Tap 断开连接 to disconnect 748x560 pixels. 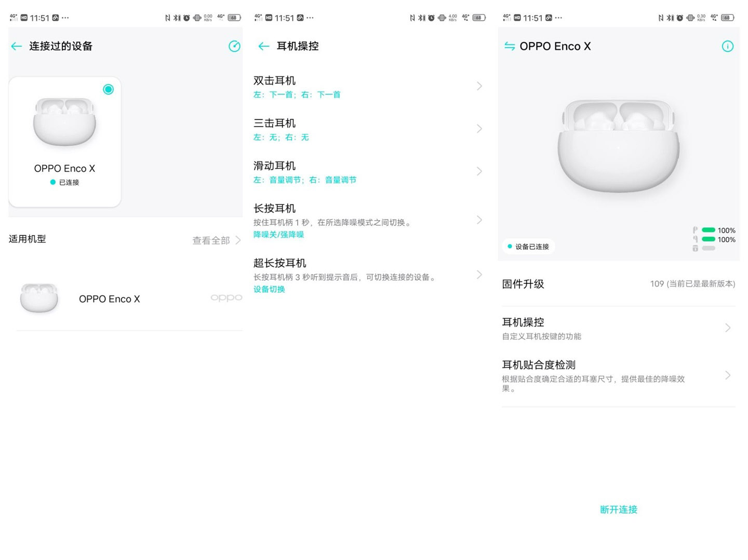(x=618, y=510)
